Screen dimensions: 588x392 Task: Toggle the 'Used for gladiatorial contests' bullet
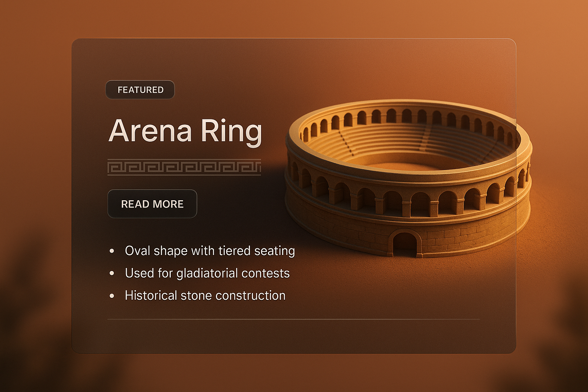pos(207,273)
